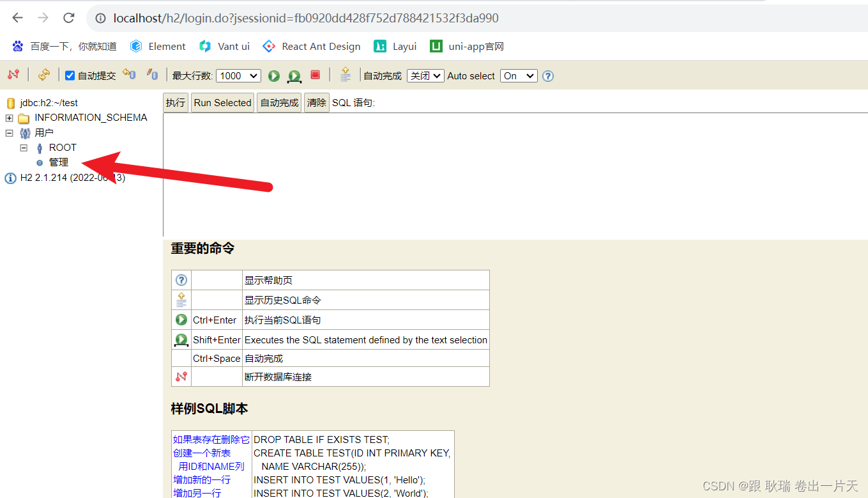Click the 执行 button

point(176,102)
